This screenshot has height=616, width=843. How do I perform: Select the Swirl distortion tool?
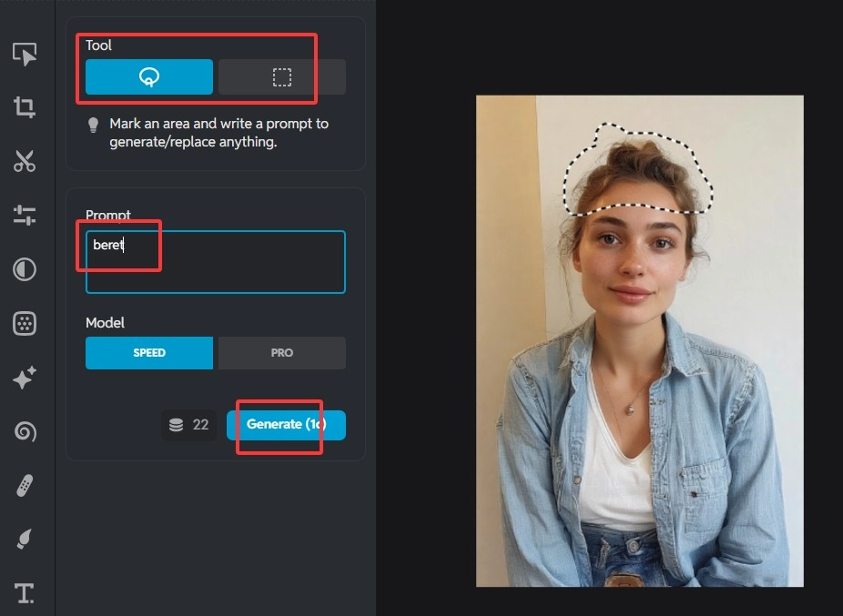point(26,431)
